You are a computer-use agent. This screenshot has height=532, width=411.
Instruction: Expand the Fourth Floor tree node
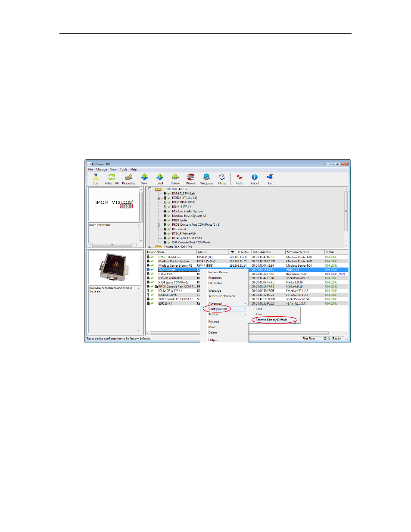point(150,247)
